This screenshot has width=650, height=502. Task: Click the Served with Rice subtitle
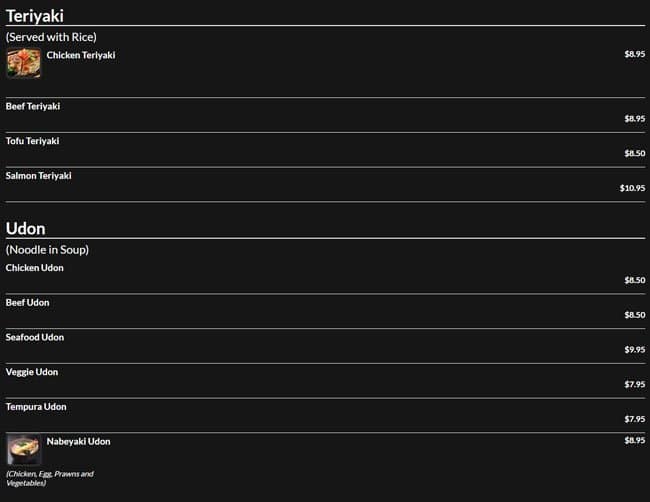point(51,37)
